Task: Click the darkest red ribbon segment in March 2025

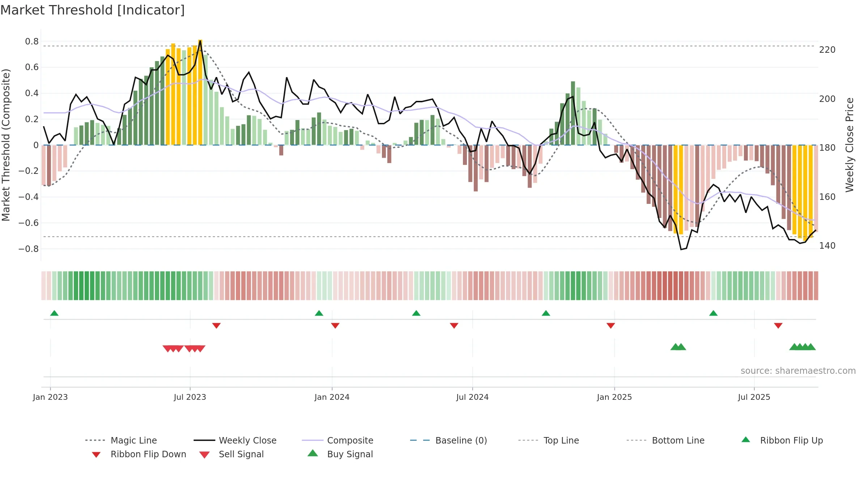Action: [x=670, y=286]
